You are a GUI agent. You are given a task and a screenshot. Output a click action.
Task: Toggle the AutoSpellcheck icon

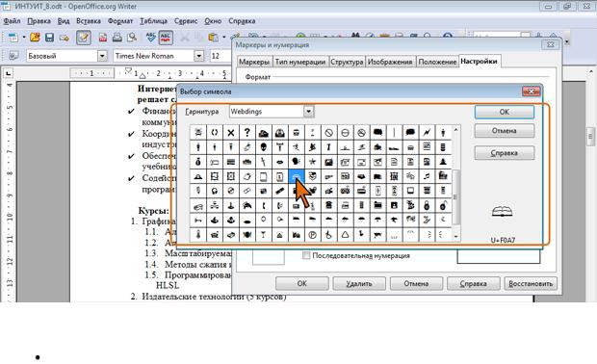coord(166,38)
